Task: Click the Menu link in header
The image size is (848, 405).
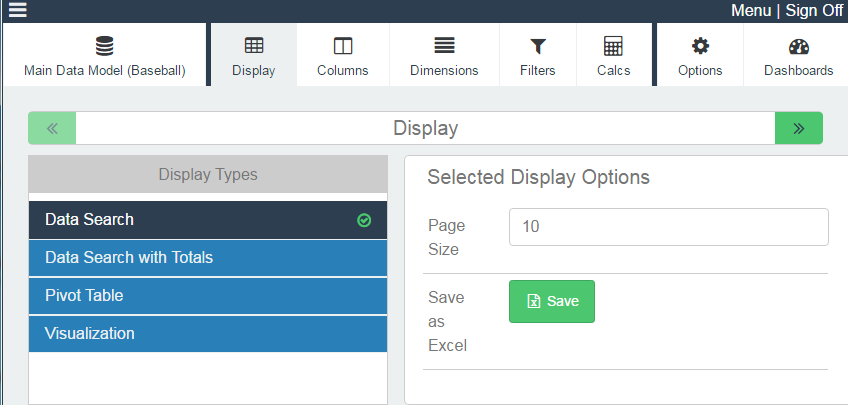Action: coord(751,10)
